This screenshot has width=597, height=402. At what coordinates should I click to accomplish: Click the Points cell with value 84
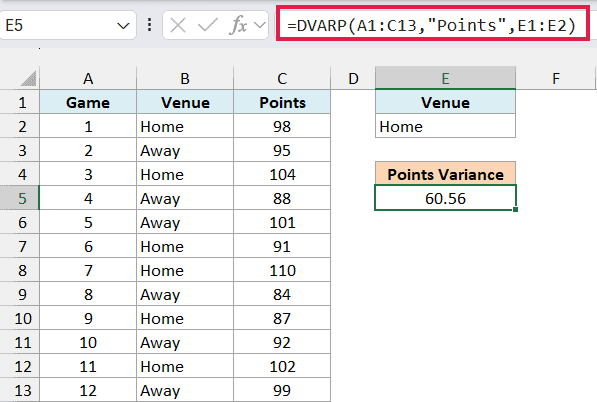pos(282,294)
